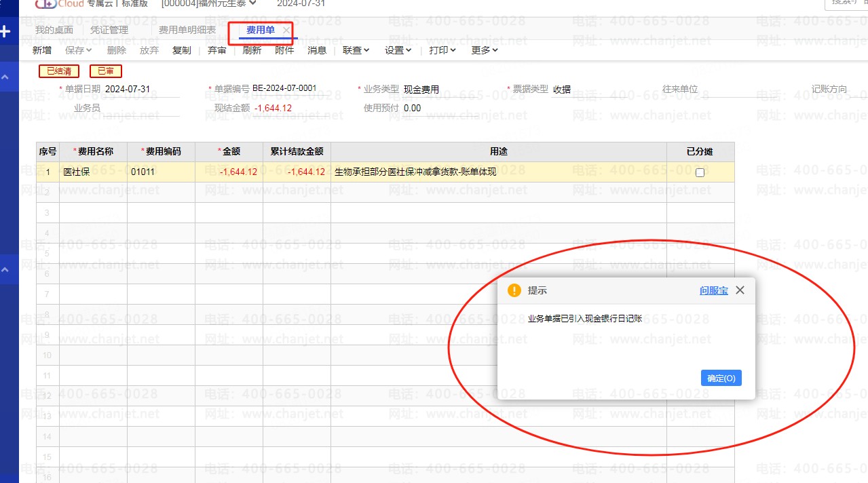This screenshot has height=483, width=868.
Task: Click the 业务员 field
Action: (143, 108)
